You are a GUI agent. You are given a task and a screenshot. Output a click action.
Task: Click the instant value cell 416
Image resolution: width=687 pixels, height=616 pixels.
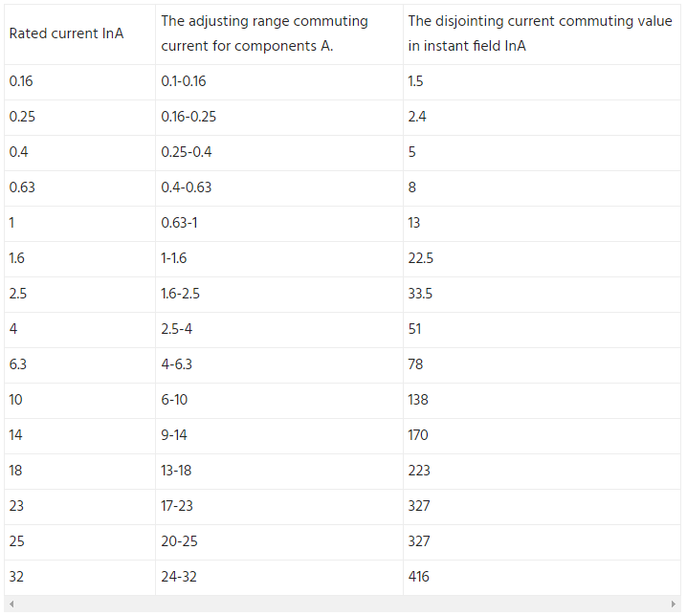tap(542, 578)
